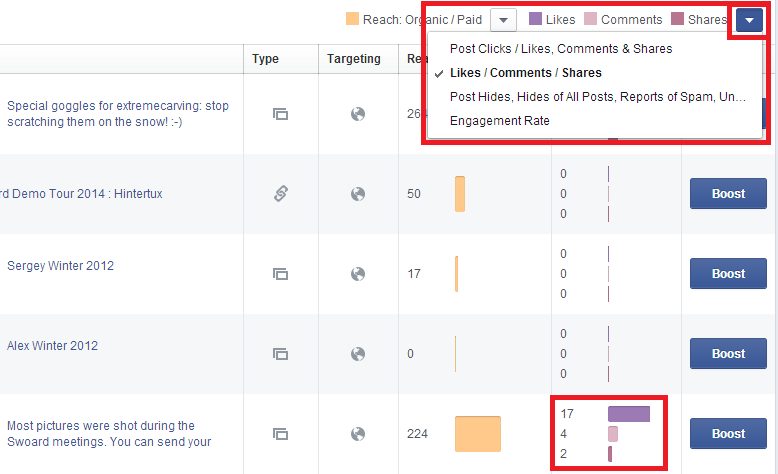Click link-type icon for Demo Tour post

click(x=281, y=194)
